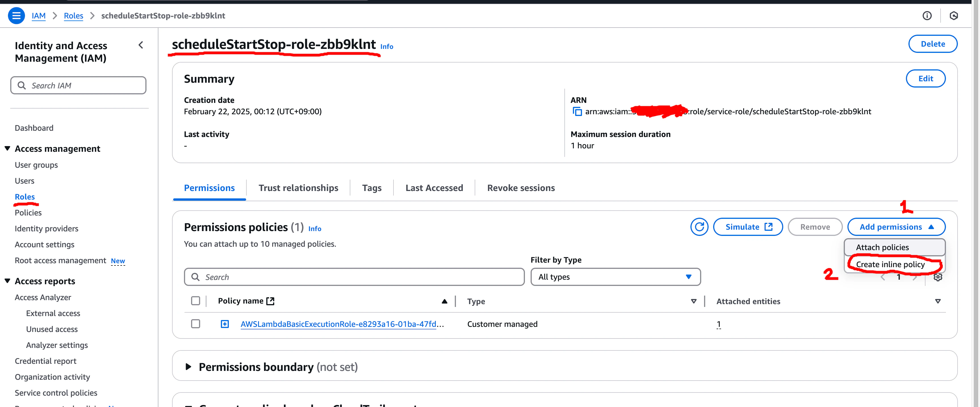Open Analyzer settings in sidebar

57,345
